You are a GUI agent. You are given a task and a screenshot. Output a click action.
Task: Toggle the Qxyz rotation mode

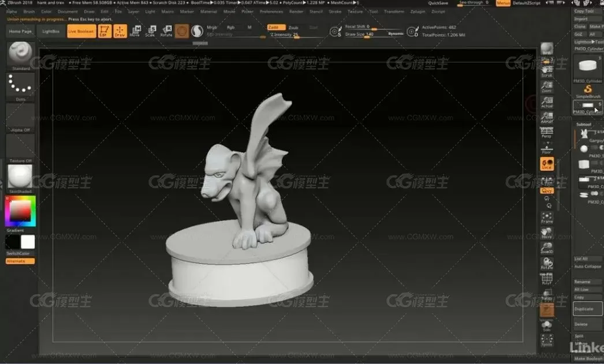point(547,191)
